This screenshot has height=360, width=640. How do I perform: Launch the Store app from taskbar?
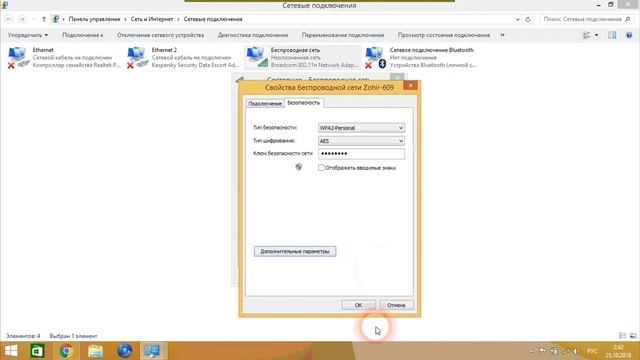38,351
